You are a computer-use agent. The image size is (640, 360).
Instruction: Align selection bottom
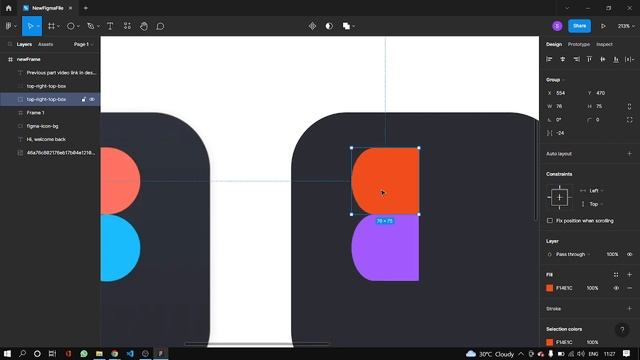click(616, 59)
